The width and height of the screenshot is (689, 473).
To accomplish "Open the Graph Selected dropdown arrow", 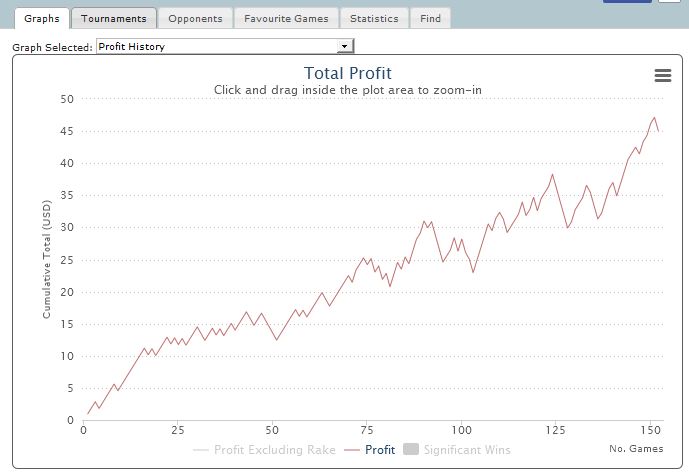I will (x=345, y=46).
